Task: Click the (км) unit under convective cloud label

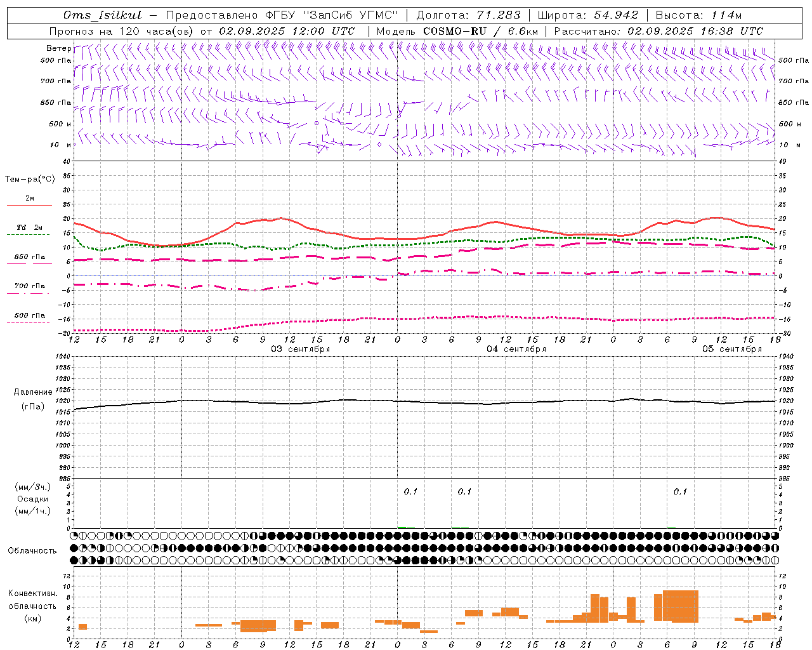Action: click(x=33, y=618)
